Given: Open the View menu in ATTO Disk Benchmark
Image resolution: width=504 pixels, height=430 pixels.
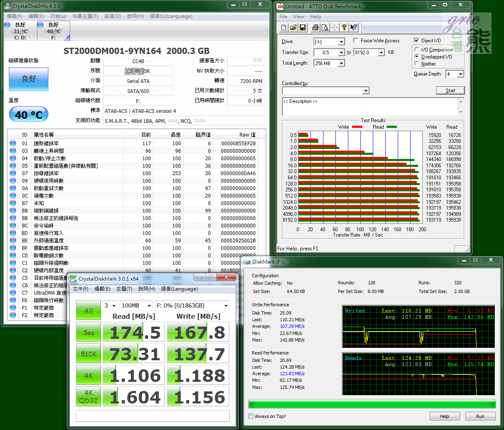Looking at the screenshot, I should 298,17.
